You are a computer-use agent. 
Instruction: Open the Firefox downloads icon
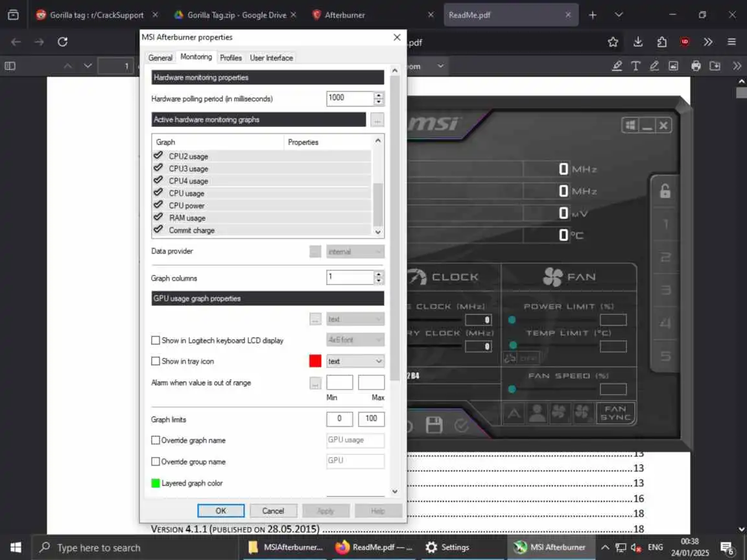coord(638,42)
